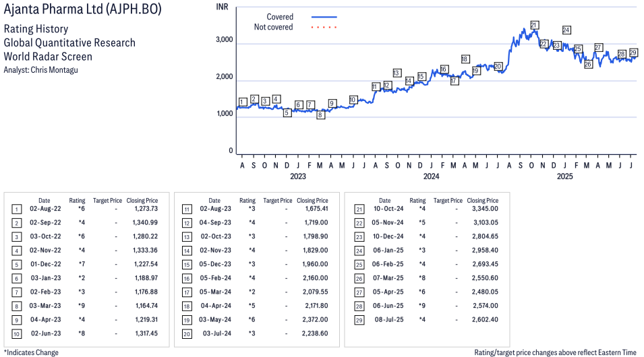Click table index box 20 for 03-Jul-24
The image size is (644, 357).
tap(187, 334)
